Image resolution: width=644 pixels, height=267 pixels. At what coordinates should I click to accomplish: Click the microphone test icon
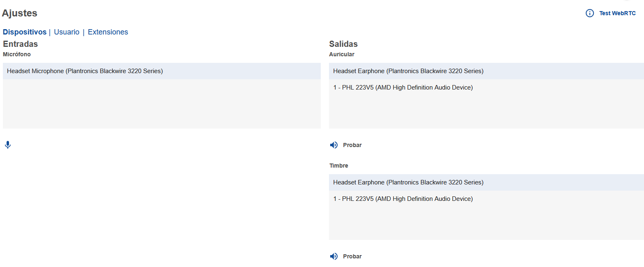pyautogui.click(x=8, y=145)
